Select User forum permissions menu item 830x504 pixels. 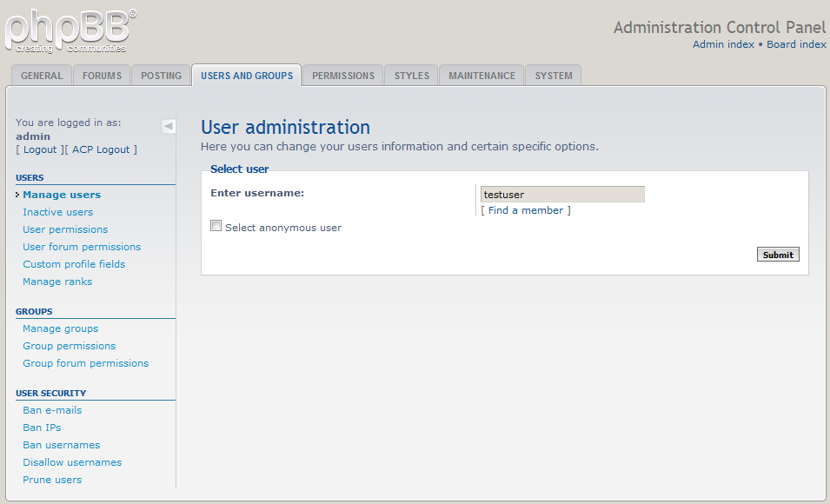click(x=82, y=247)
